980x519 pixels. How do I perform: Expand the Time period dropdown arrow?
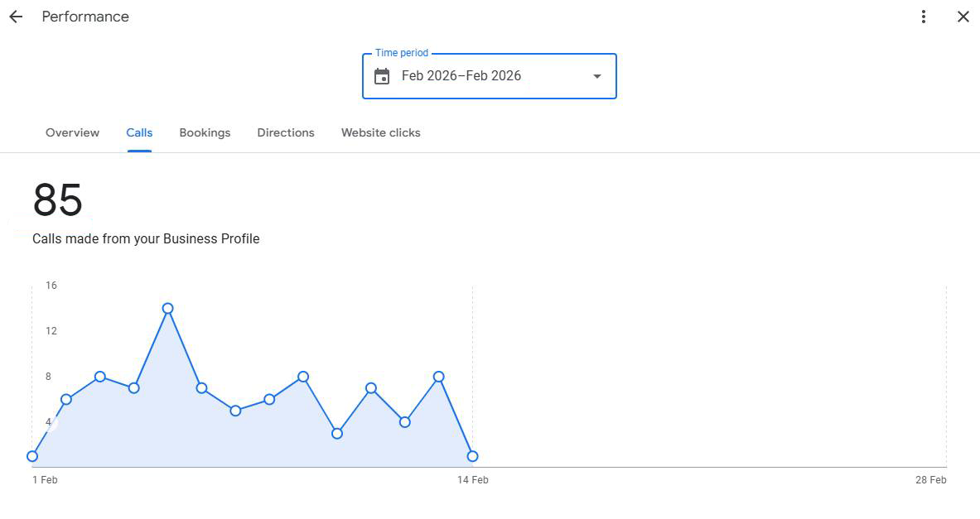[x=597, y=76]
